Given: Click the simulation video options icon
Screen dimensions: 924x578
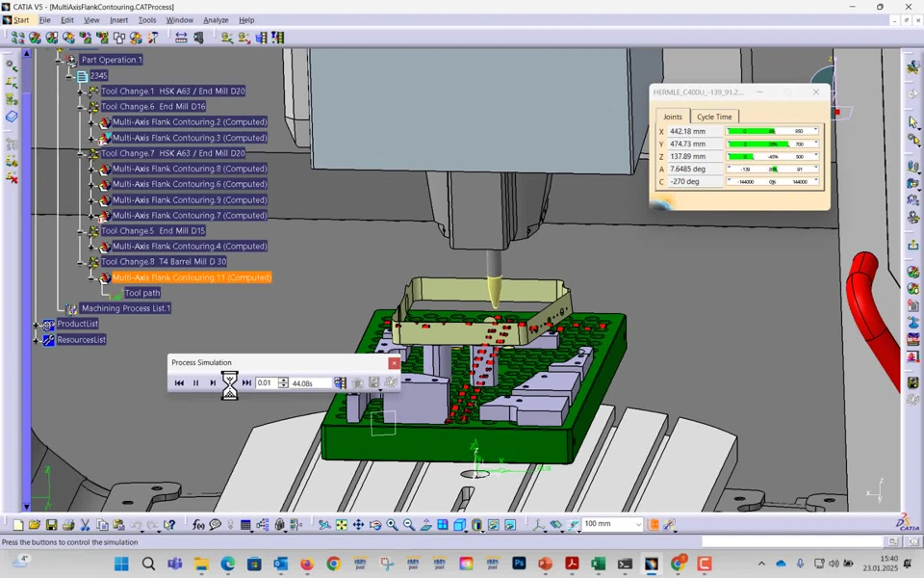Looking at the screenshot, I should [x=340, y=382].
